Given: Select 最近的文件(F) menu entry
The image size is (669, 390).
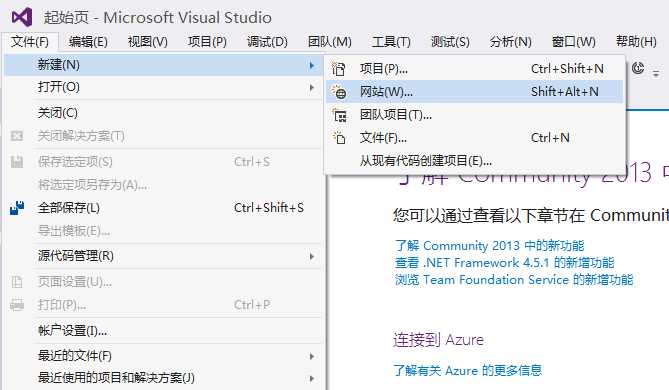Looking at the screenshot, I should point(163,356).
